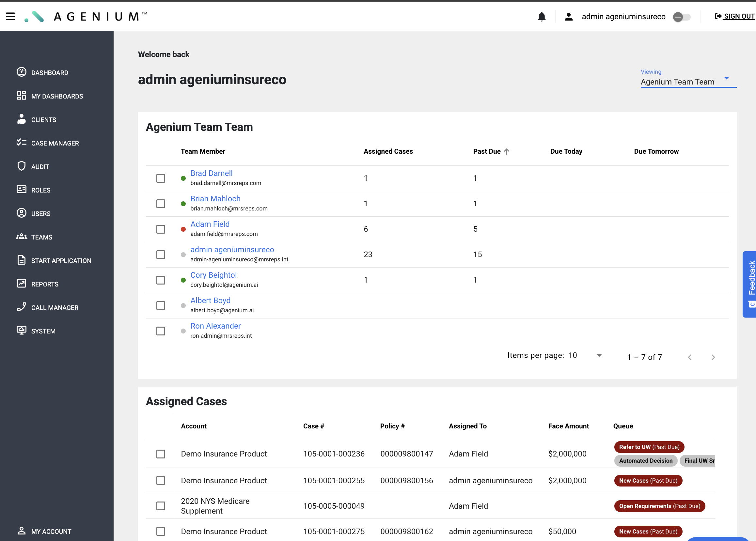Click the Clients person icon
The width and height of the screenshot is (756, 541).
(21, 119)
